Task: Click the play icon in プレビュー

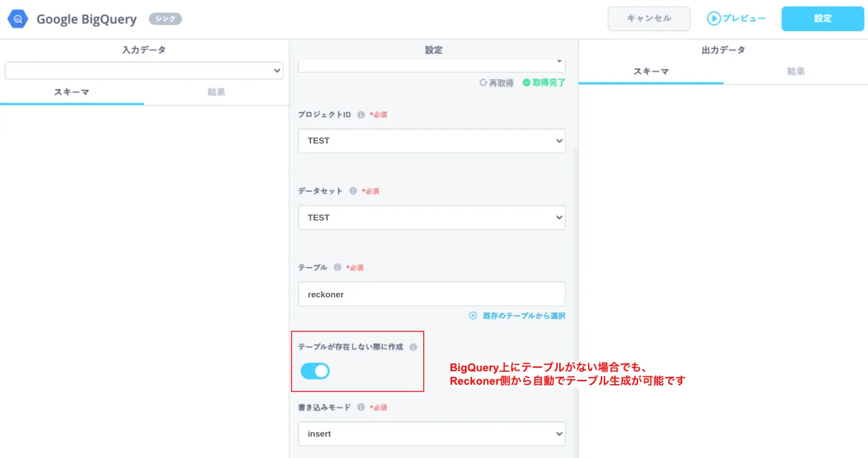Action: (x=714, y=19)
